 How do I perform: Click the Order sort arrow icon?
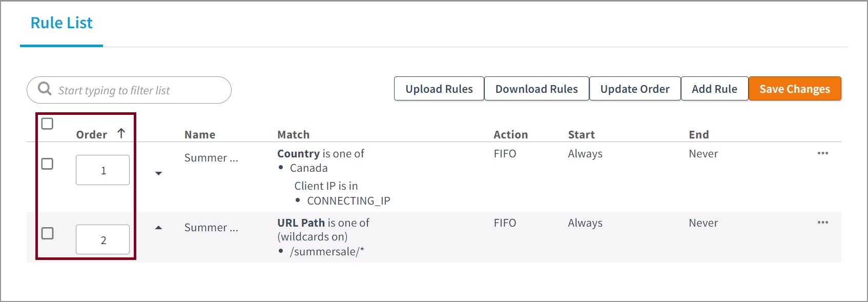121,133
